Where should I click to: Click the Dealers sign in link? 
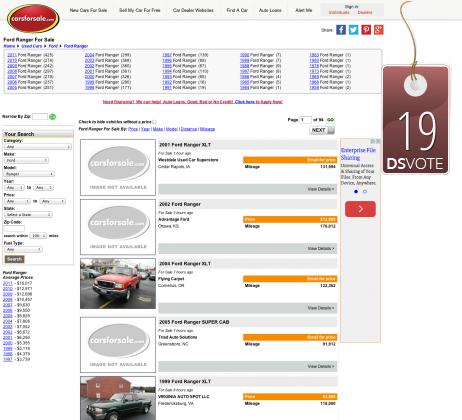pos(365,12)
